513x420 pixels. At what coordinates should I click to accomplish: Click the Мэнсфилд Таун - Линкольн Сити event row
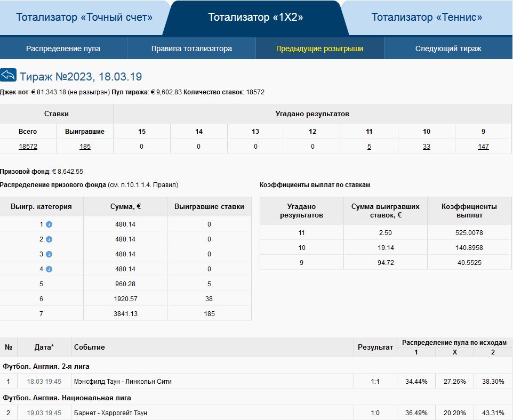(x=123, y=381)
